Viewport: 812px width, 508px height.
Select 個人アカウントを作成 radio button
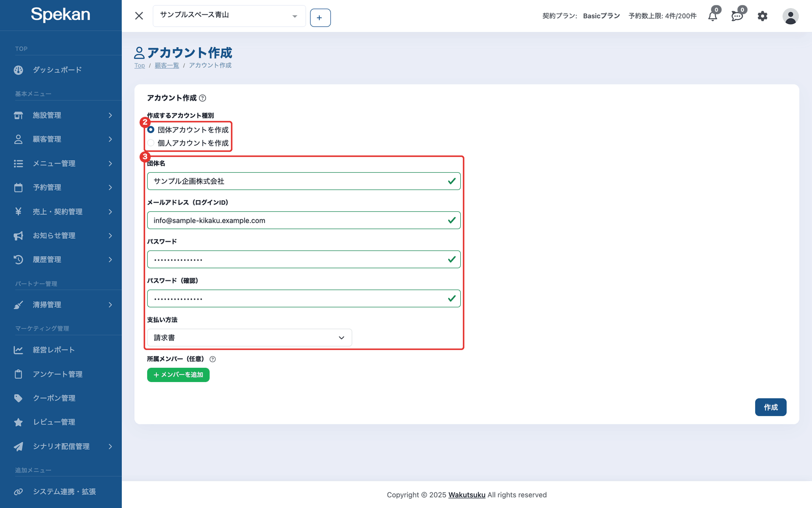point(151,143)
